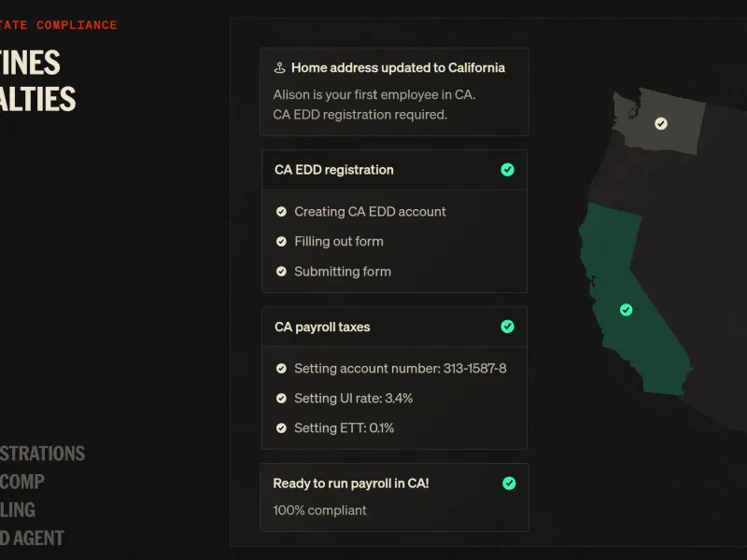Click the location pin icon beside Home address
The height and width of the screenshot is (560, 747).
(x=279, y=68)
